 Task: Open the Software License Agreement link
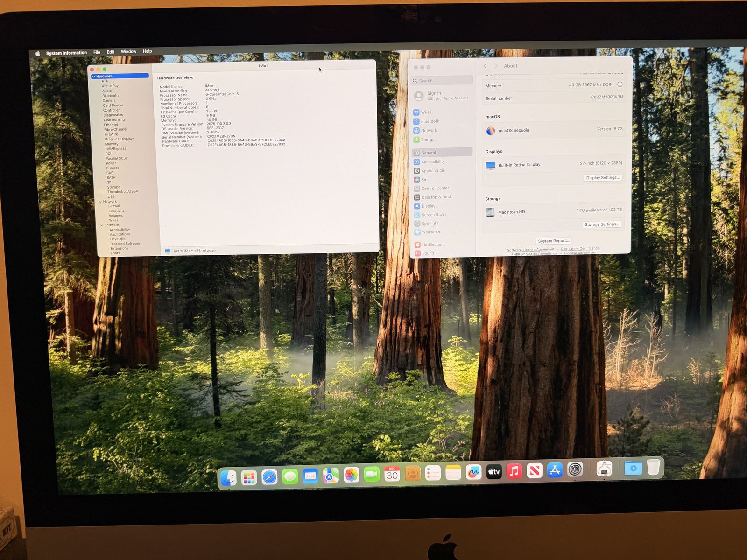pyautogui.click(x=530, y=250)
